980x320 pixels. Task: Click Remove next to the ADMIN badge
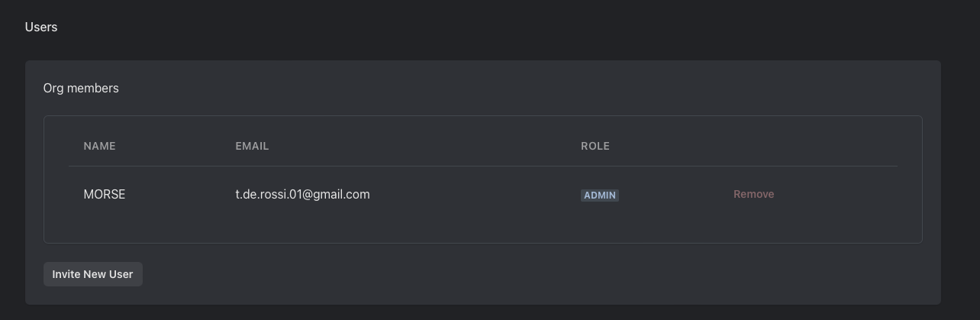pyautogui.click(x=753, y=194)
